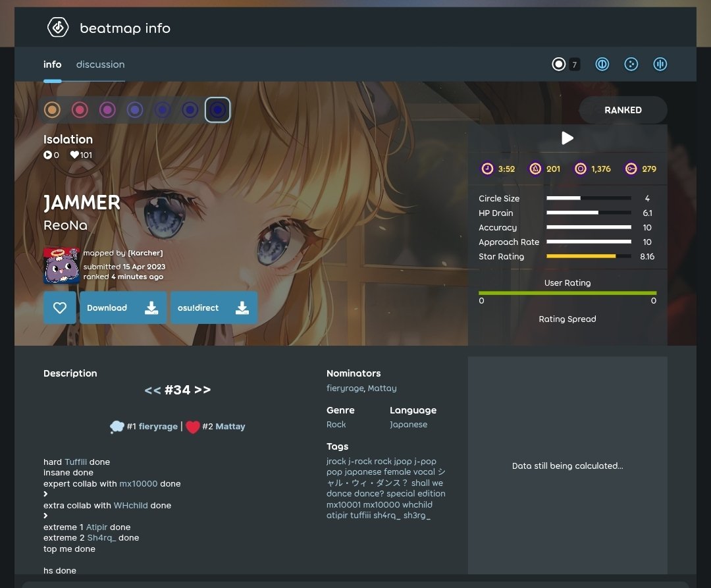
Task: Pick the pink second difficulty icon
Action: [80, 110]
